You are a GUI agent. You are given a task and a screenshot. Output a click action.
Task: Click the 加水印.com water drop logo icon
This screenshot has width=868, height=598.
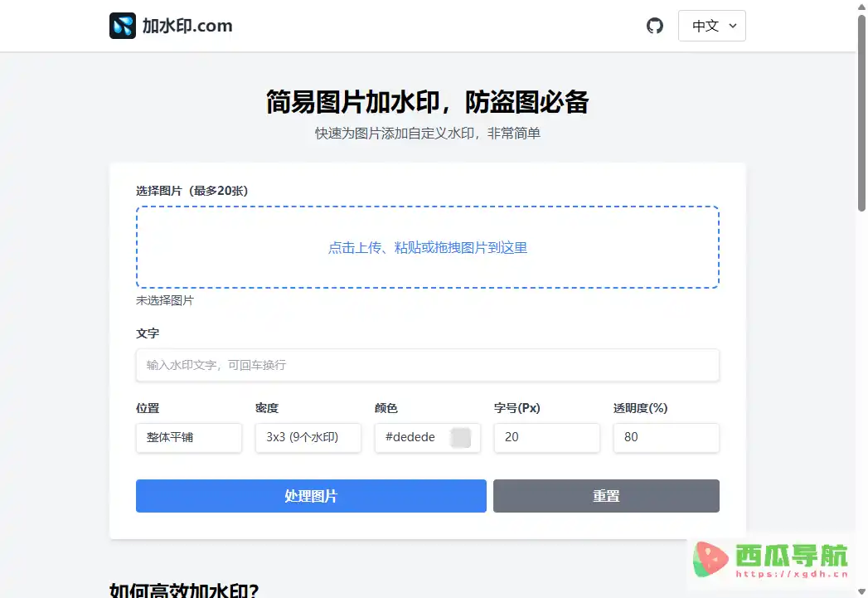(123, 26)
